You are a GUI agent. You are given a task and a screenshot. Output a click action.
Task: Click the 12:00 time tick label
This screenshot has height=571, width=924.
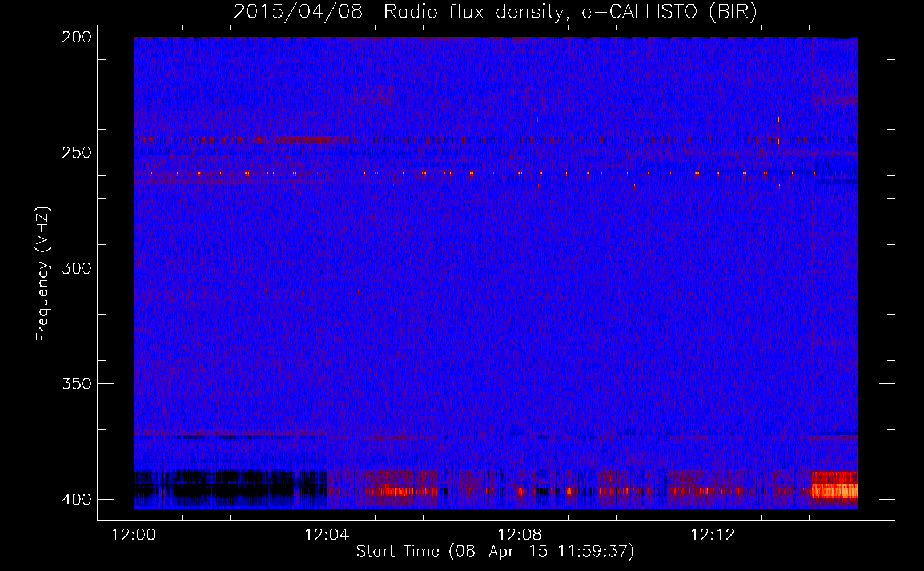click(x=134, y=535)
